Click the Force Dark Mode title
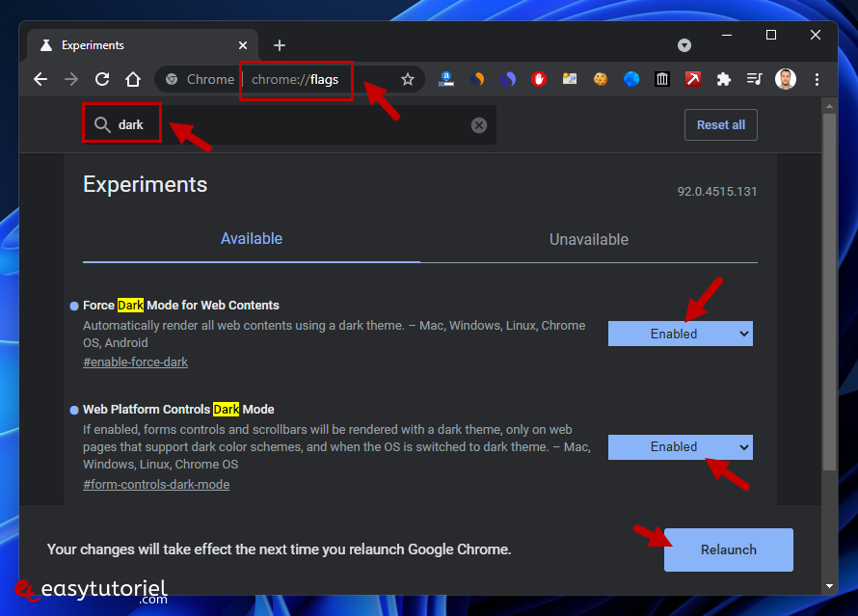 coord(180,306)
